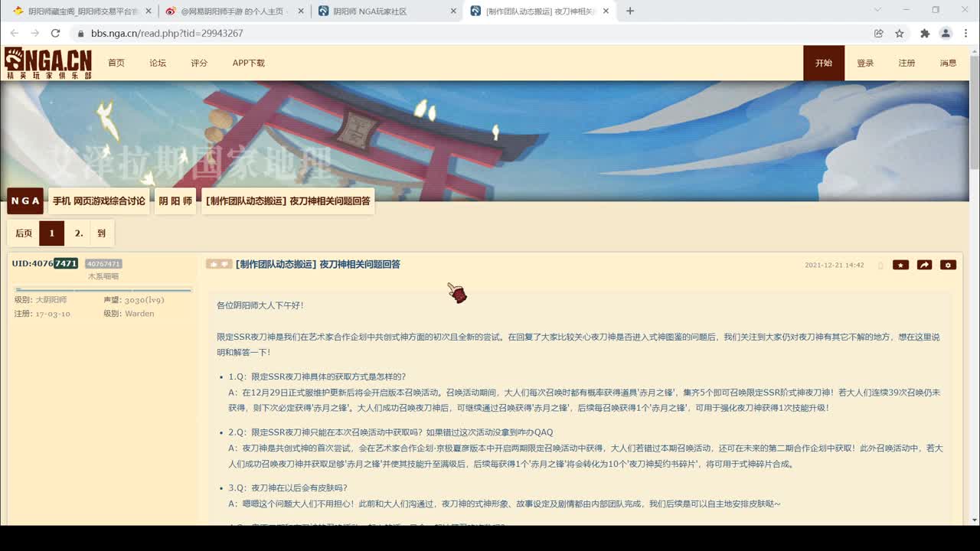Screen dimensions: 980x551
Task: Open the Chrome three-dot menu
Action: [965, 34]
